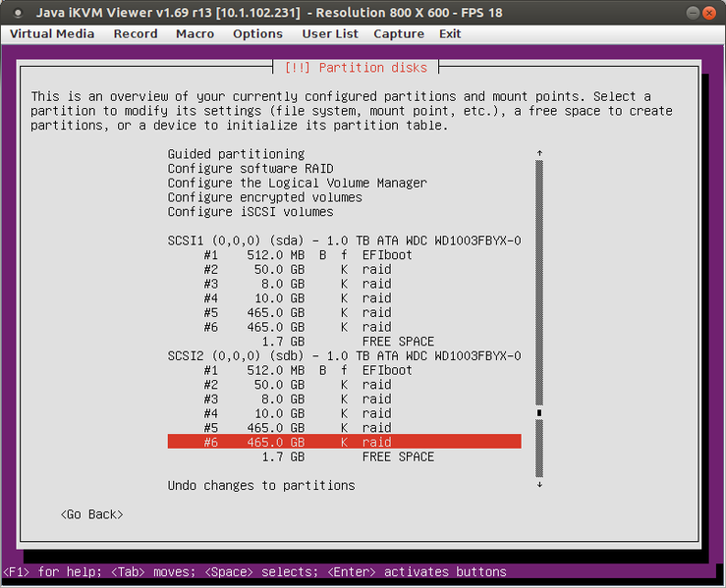
Task: Select sda 1.7 GB FREE SPACE row
Action: (x=345, y=342)
